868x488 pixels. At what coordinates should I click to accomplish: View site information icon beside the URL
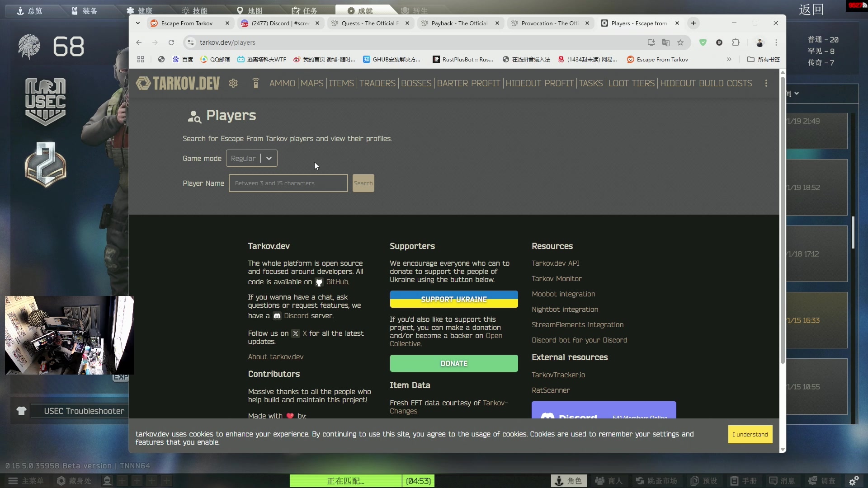tap(191, 42)
